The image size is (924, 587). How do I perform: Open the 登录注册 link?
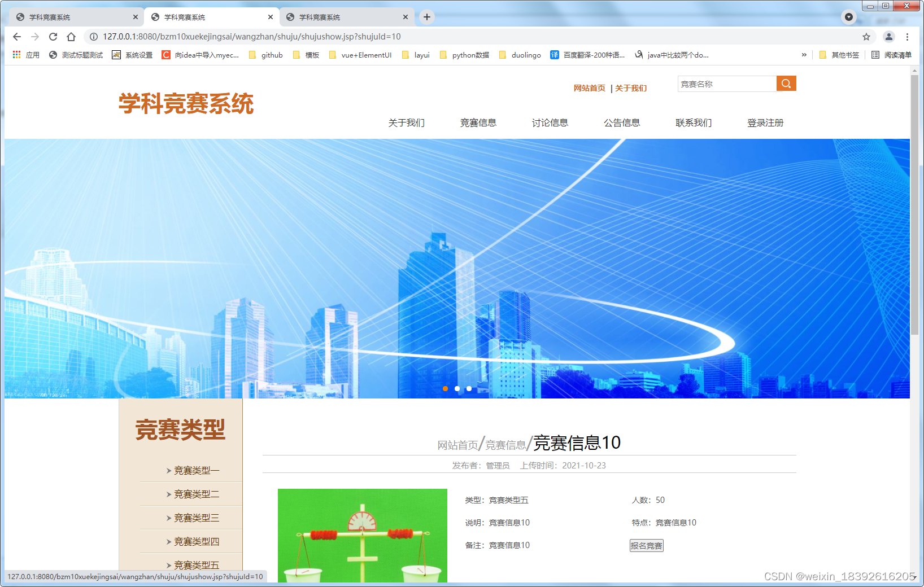[x=765, y=122]
